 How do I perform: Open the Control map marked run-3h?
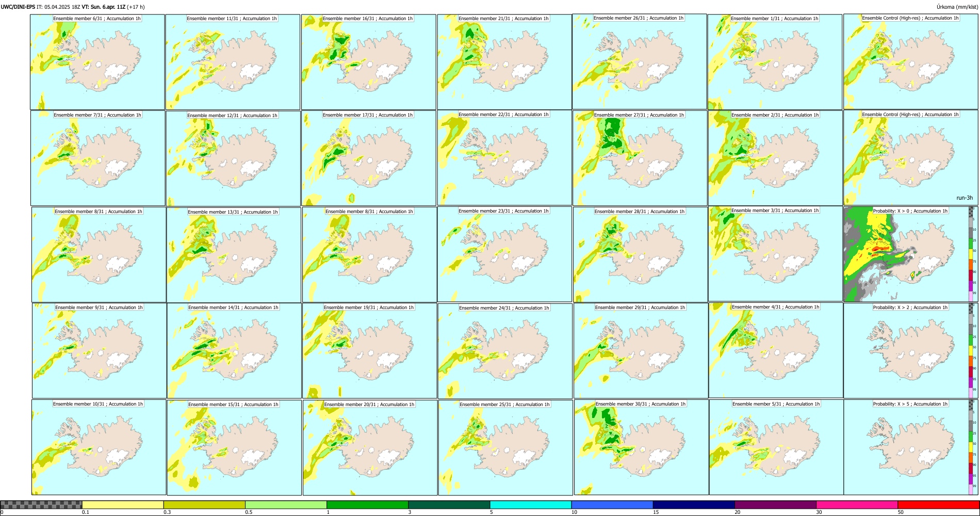point(911,158)
